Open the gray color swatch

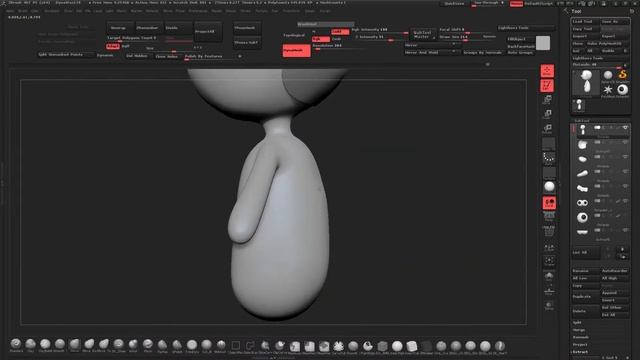coord(543,43)
